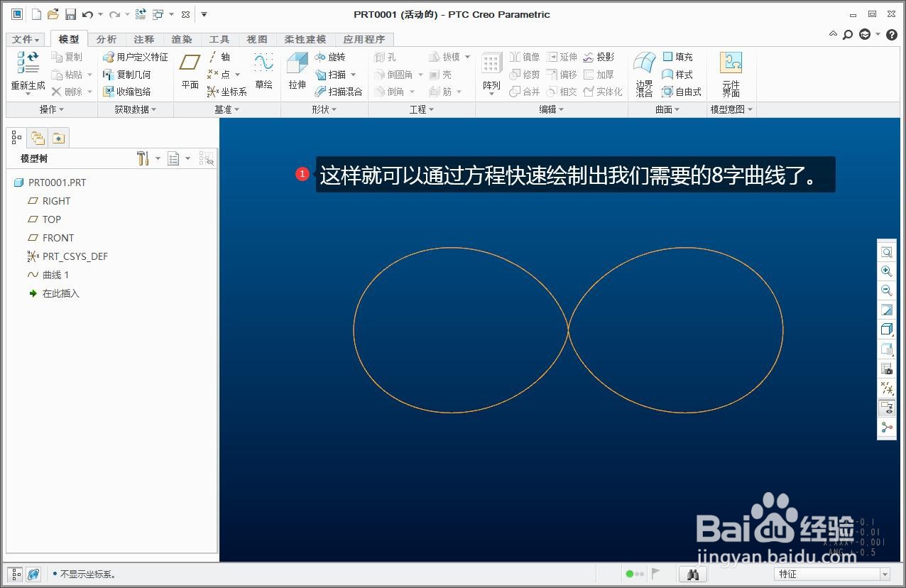Click the 坐标系 coordinate system button
This screenshot has width=906, height=588.
click(x=227, y=92)
